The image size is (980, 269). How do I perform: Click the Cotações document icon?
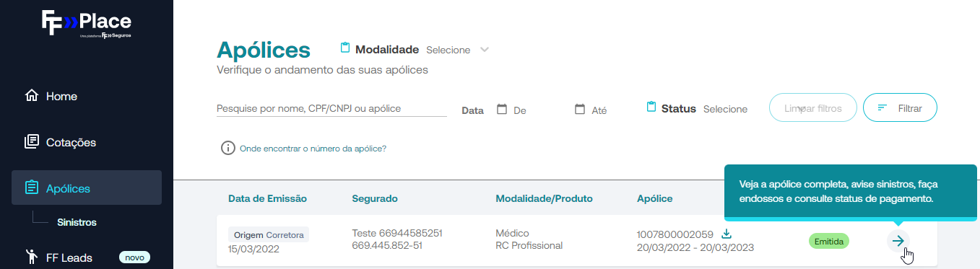click(31, 142)
